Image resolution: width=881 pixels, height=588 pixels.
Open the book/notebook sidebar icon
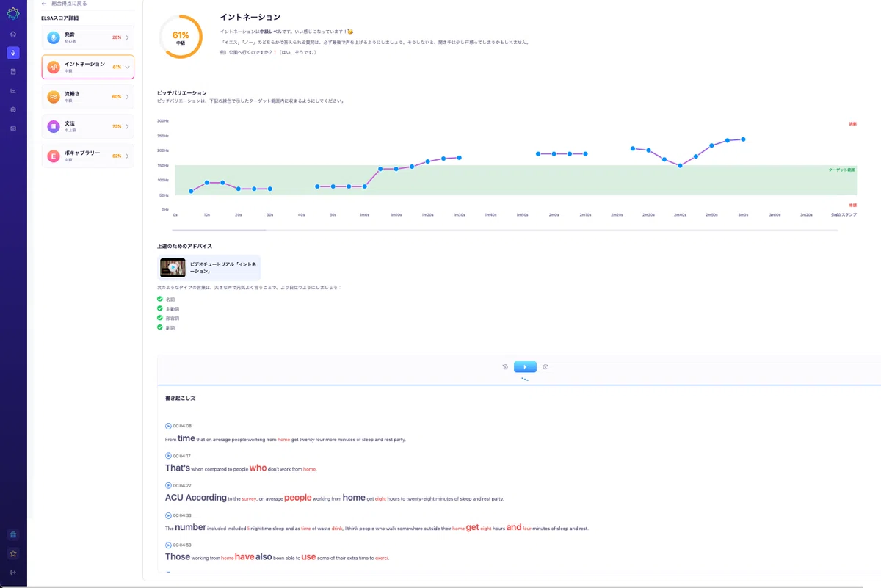[13, 72]
